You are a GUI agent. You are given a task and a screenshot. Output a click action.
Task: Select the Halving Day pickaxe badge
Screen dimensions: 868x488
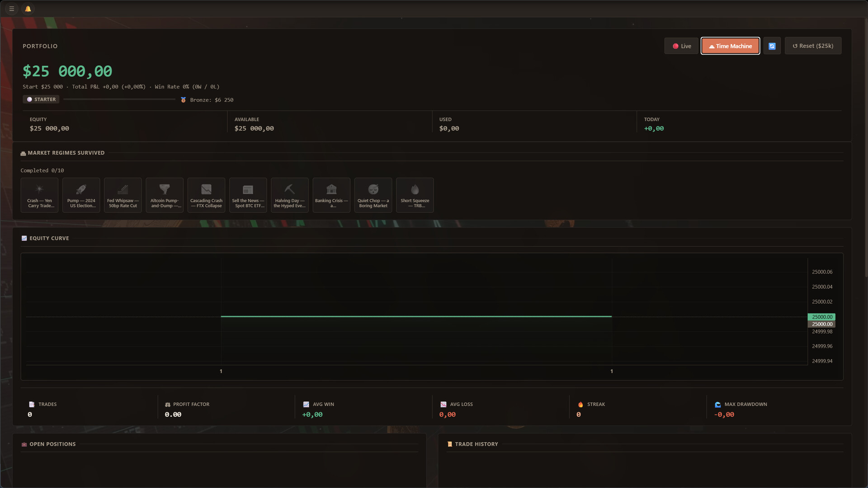click(290, 195)
